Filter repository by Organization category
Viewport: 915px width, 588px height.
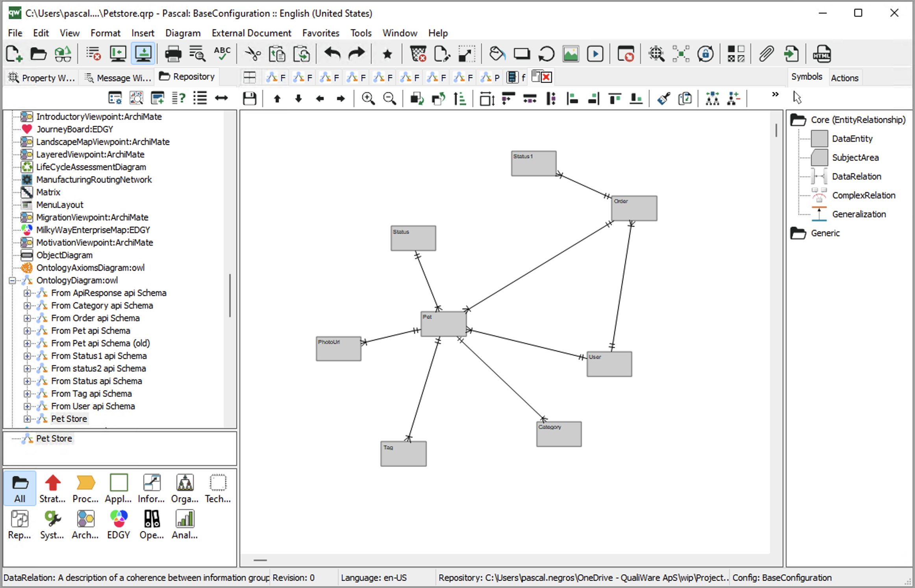coord(185,488)
